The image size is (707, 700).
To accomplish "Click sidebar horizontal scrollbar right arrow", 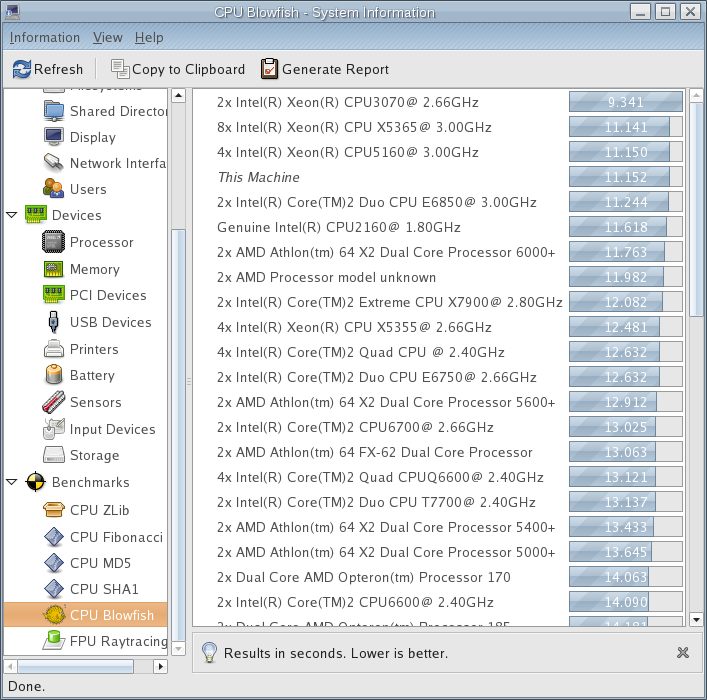I will (x=161, y=666).
